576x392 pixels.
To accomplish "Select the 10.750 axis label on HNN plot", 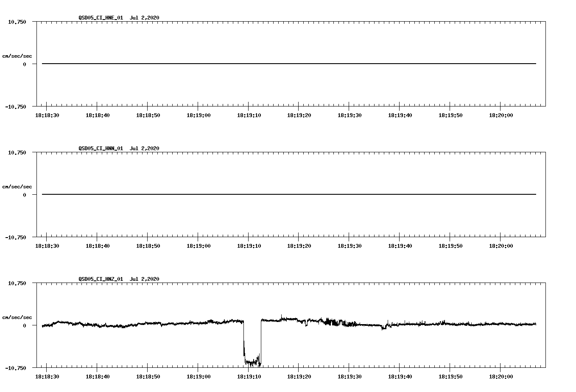I will point(17,152).
